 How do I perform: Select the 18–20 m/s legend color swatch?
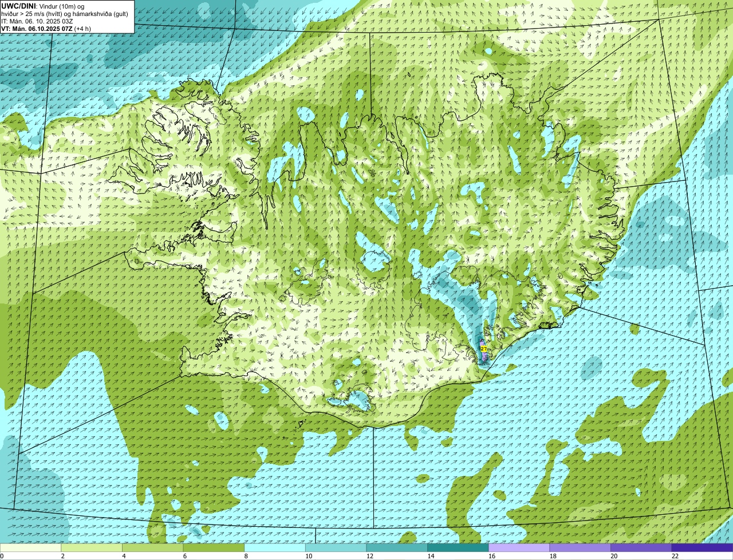pos(580,548)
